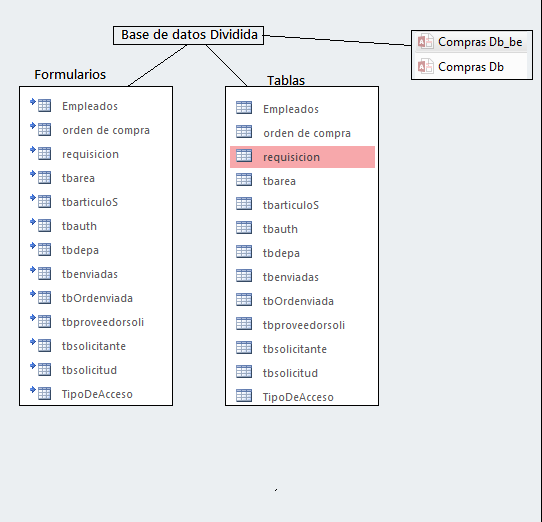Select orden de compra in Formularios list
The image size is (542, 522).
[106, 130]
